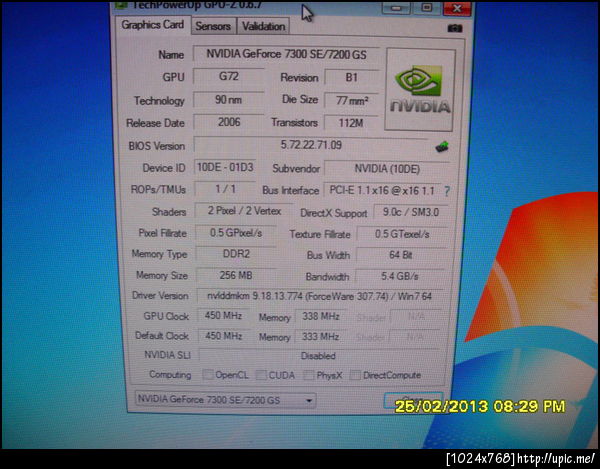Viewport: 600px width, 469px height.
Task: Click the DirectX Support value 9.0c / SM3.0
Action: click(410, 212)
